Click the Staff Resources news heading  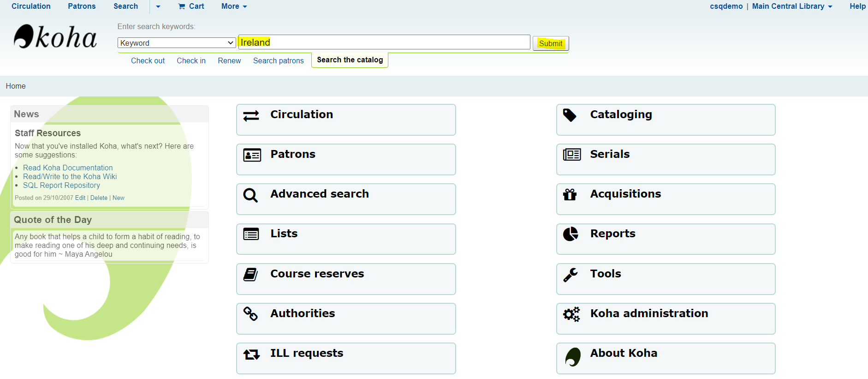pos(48,133)
